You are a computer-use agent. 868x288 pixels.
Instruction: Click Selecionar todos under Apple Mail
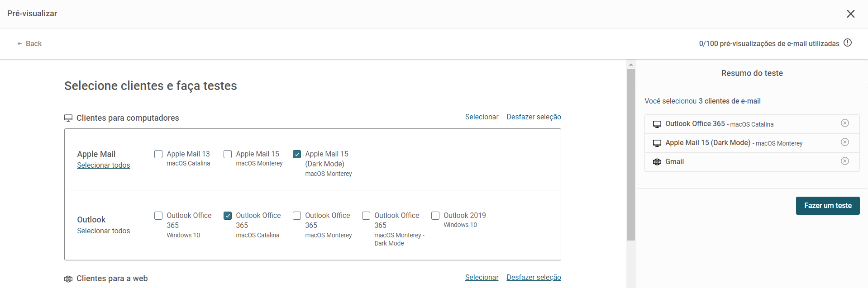(x=103, y=165)
